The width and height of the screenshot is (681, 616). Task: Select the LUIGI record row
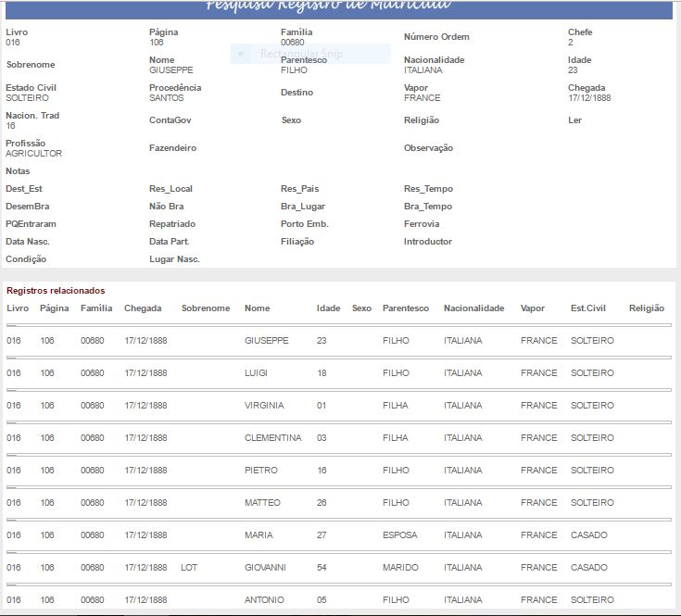256,373
